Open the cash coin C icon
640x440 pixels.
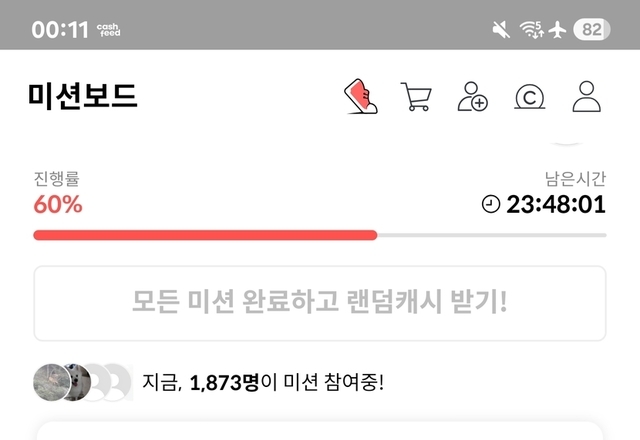click(529, 97)
